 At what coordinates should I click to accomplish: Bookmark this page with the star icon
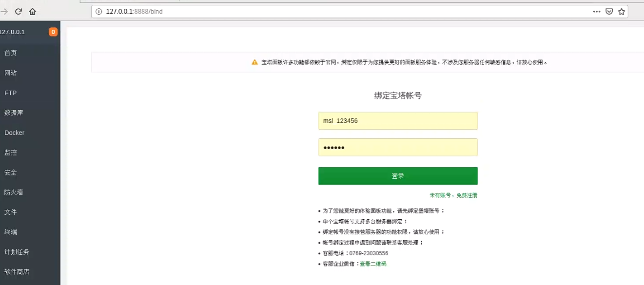(x=622, y=11)
